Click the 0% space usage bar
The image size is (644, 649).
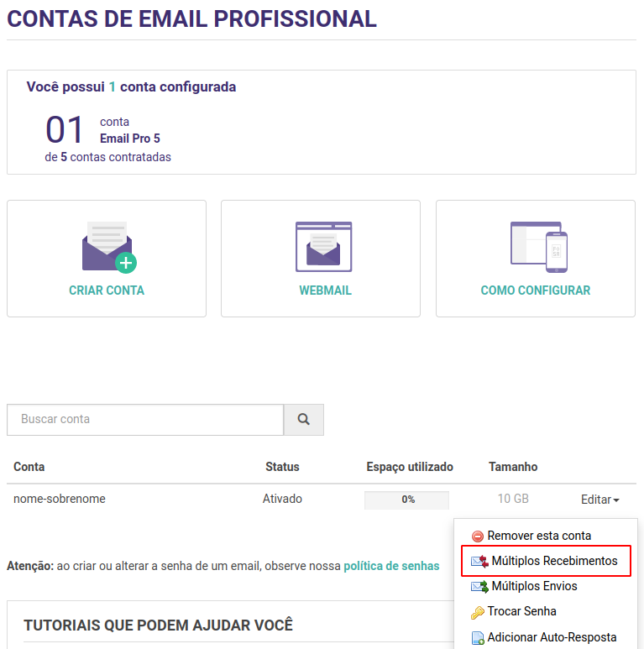[407, 500]
